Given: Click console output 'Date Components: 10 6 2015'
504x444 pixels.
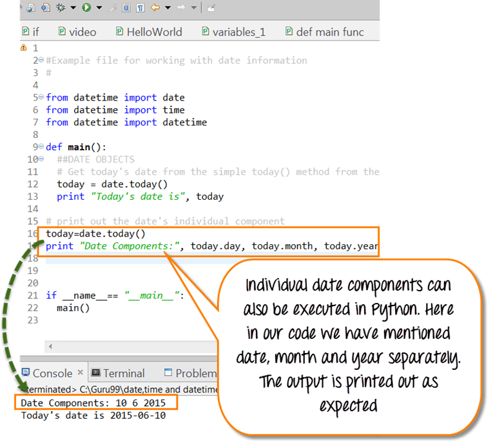Looking at the screenshot, I should 93,403.
